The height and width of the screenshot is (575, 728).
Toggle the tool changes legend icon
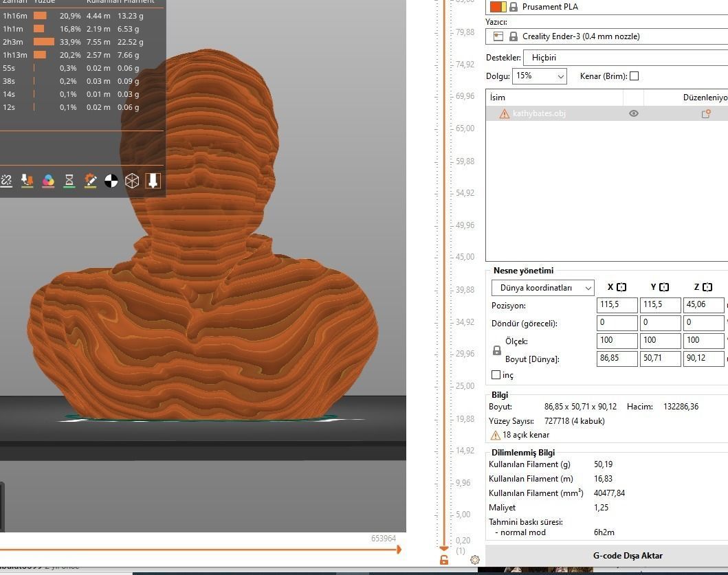click(x=27, y=181)
